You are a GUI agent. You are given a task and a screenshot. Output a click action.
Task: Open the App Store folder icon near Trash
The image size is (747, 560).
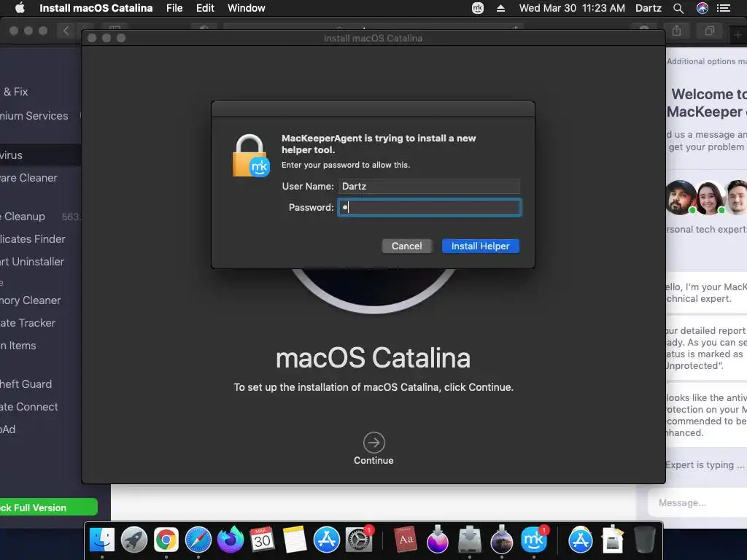click(580, 540)
